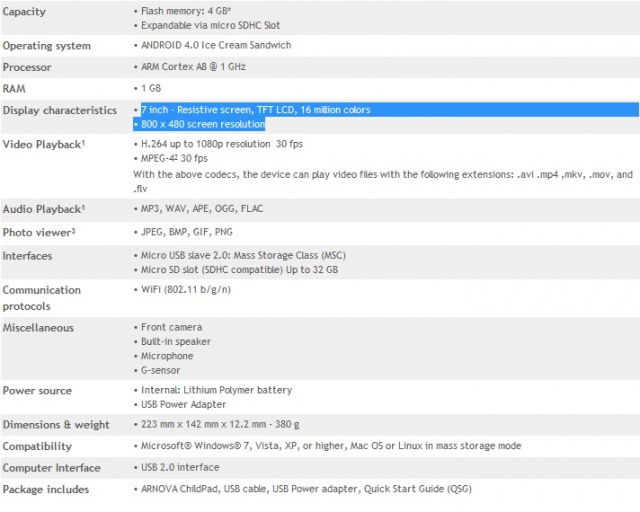Screen dimensions: 640x512
Task: Click the Video Playback heading
Action: (x=43, y=145)
